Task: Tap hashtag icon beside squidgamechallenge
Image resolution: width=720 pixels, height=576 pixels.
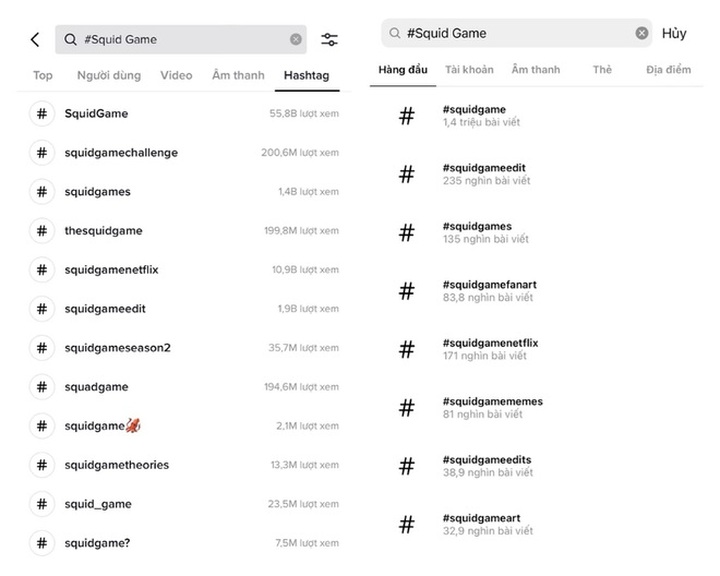Action: [x=42, y=153]
